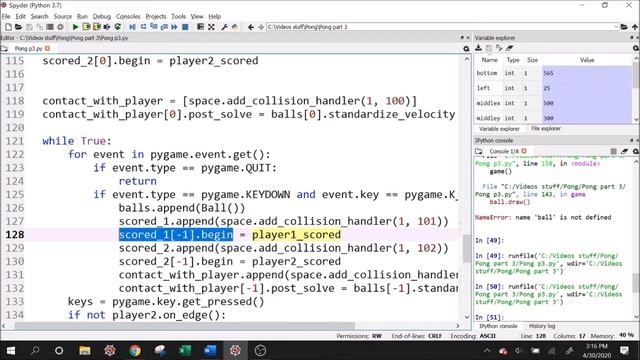Screen dimensions: 640x360
Task: Stop debugging blue square icon
Action: tap(185, 27)
